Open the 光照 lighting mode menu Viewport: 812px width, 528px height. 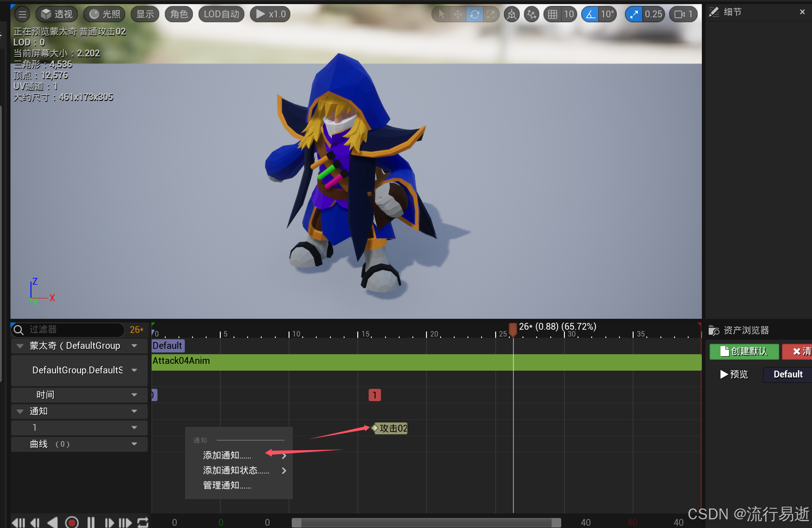tap(105, 14)
